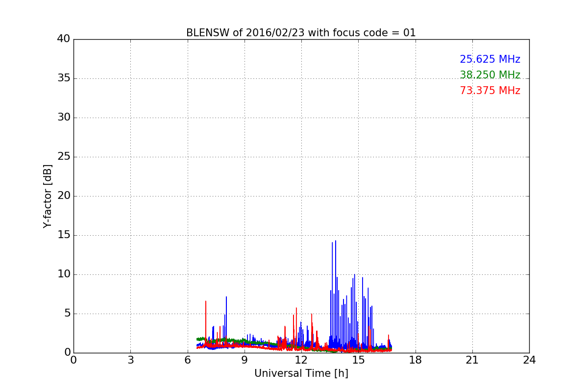Viewport: 588px width, 392px height.
Task: Select the 25.625 MHz legend label
Action: pos(490,59)
